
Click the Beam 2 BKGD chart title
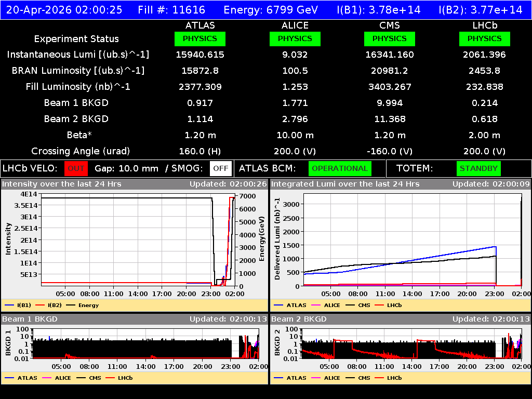click(299, 319)
